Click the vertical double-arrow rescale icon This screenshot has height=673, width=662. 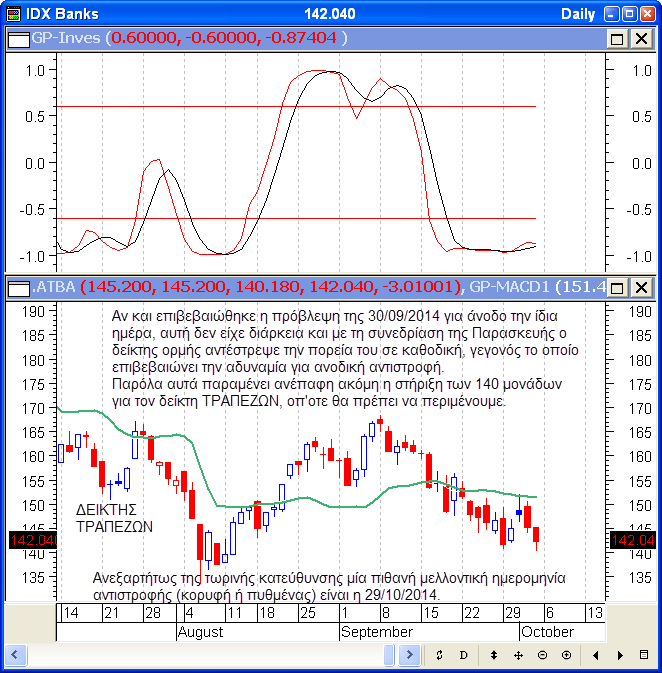493,654
